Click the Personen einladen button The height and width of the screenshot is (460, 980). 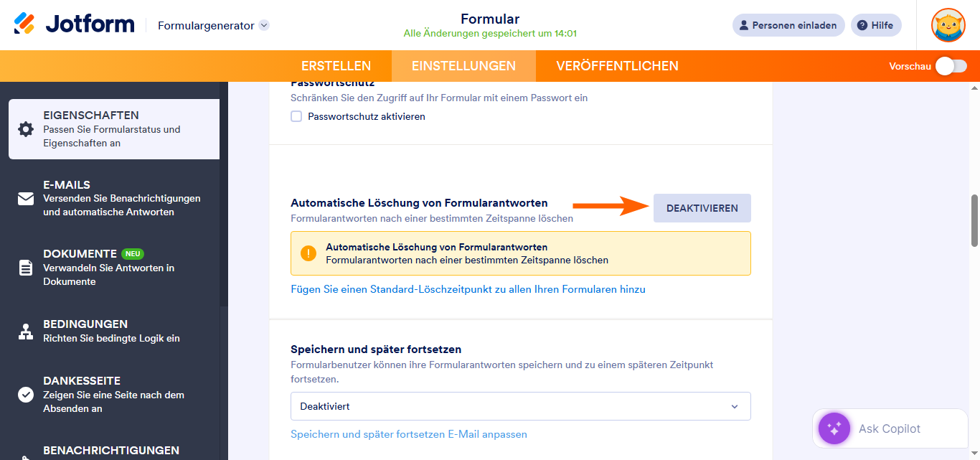pyautogui.click(x=788, y=24)
